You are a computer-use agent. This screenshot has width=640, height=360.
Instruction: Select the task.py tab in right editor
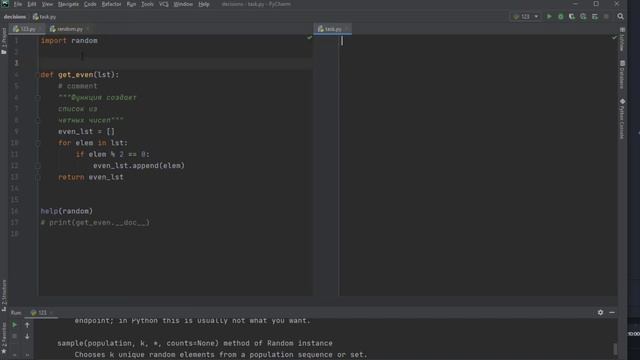(332, 29)
